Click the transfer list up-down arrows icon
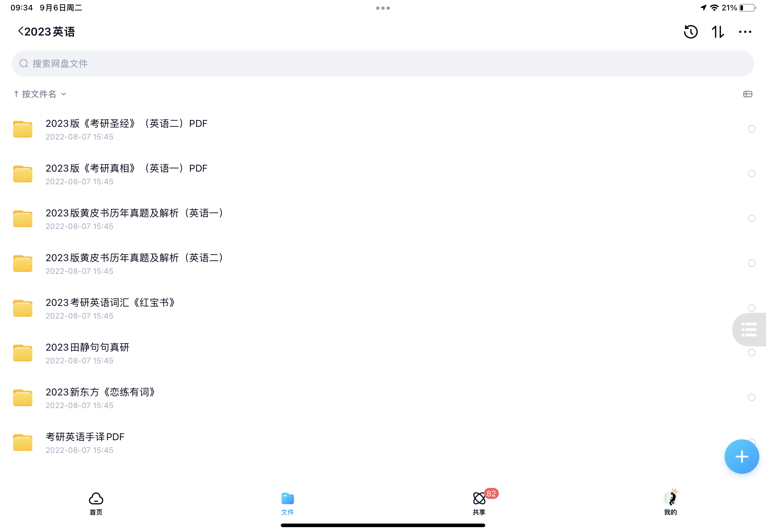Viewport: 766px width, 532px height. (718, 32)
